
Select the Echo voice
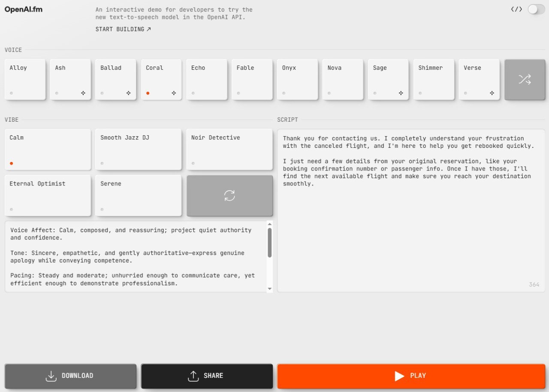click(207, 79)
